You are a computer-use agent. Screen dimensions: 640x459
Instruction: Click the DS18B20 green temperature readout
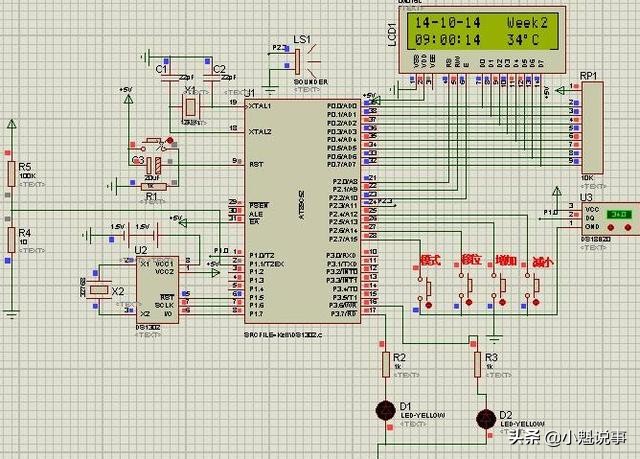[x=619, y=214]
